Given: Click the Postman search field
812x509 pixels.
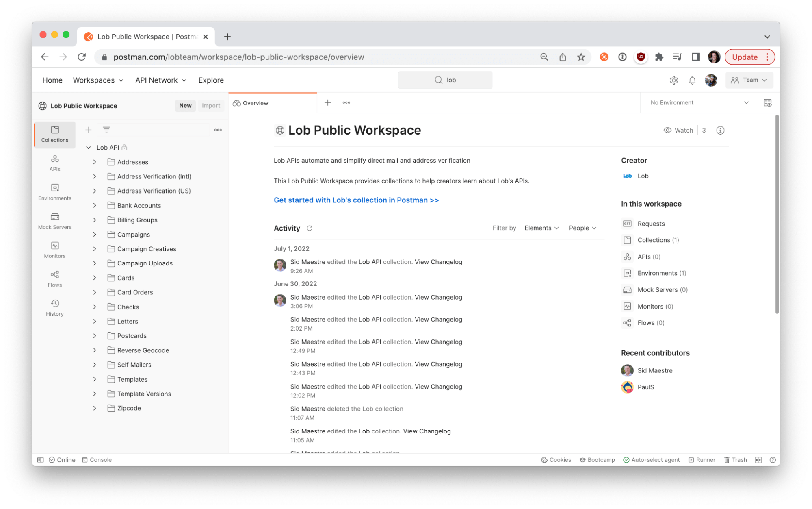Looking at the screenshot, I should tap(445, 80).
